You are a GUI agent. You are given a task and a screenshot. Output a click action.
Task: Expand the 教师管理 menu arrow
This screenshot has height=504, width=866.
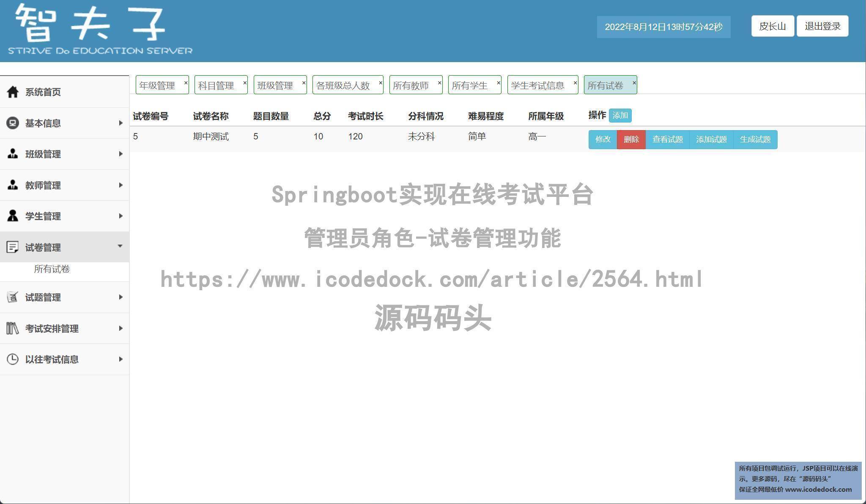121,185
